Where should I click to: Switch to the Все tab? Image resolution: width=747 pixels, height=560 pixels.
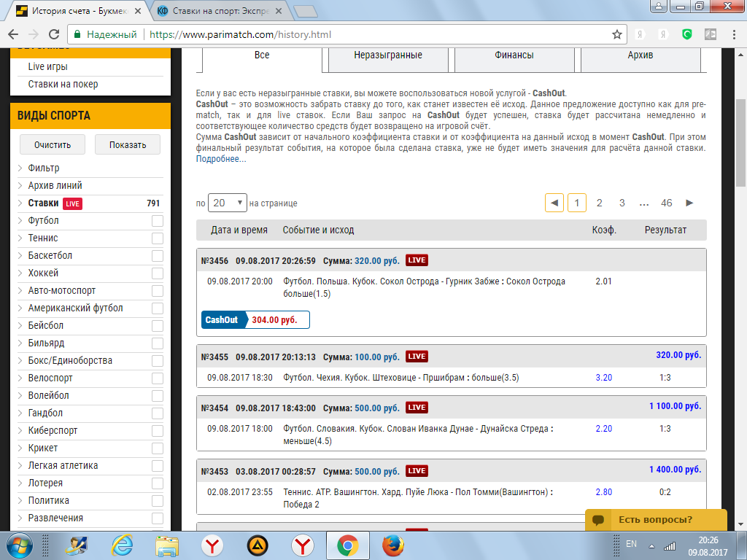pyautogui.click(x=262, y=55)
